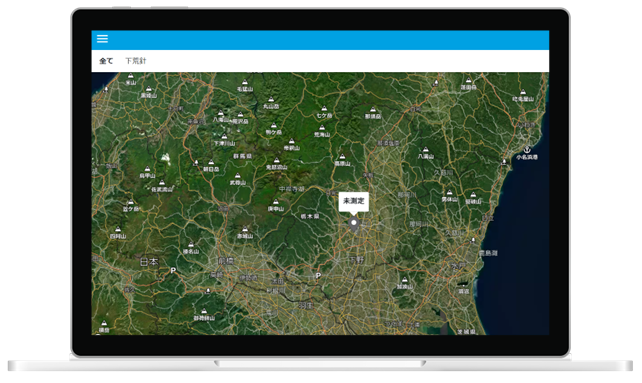The width and height of the screenshot is (642, 383).
Task: Click the P icon beside the 日本 label
Action: click(173, 270)
